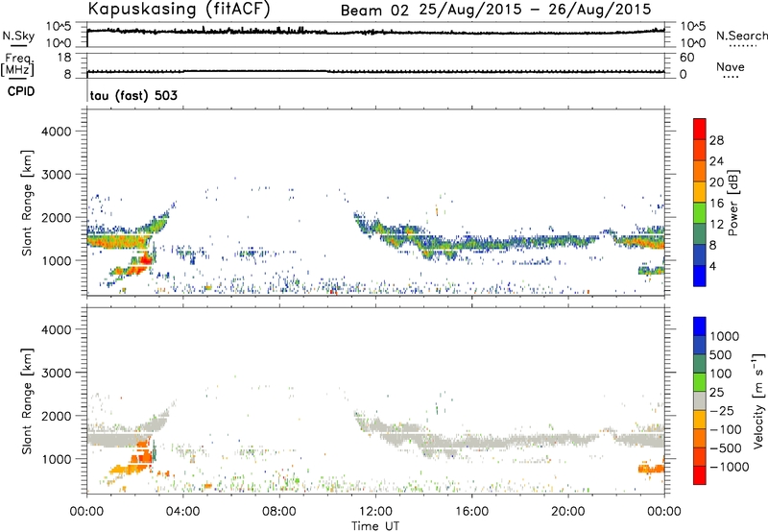Viewport: 768px width, 532px height.
Task: Click the '1000' range tick of the velocity panel
Action: pos(57,459)
